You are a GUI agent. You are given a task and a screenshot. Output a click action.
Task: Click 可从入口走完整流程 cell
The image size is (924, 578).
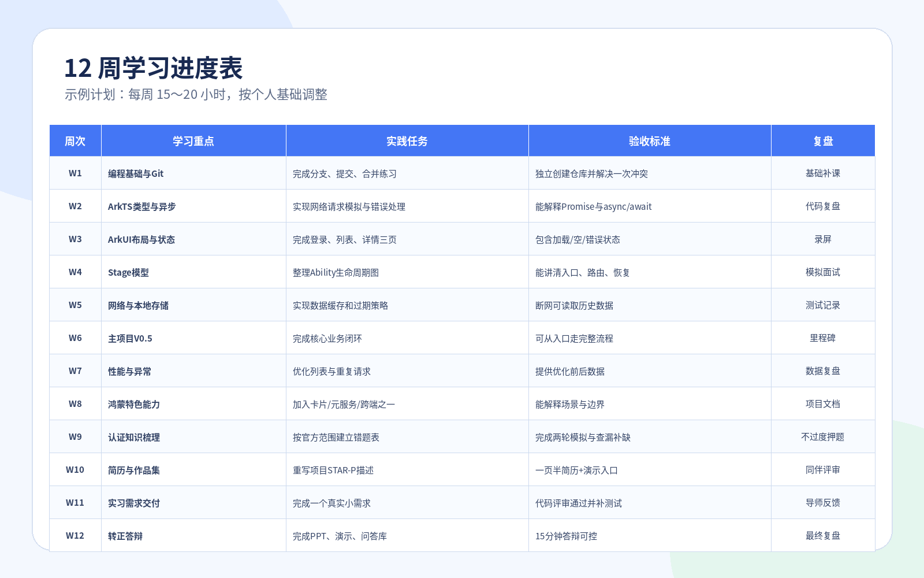(650, 338)
